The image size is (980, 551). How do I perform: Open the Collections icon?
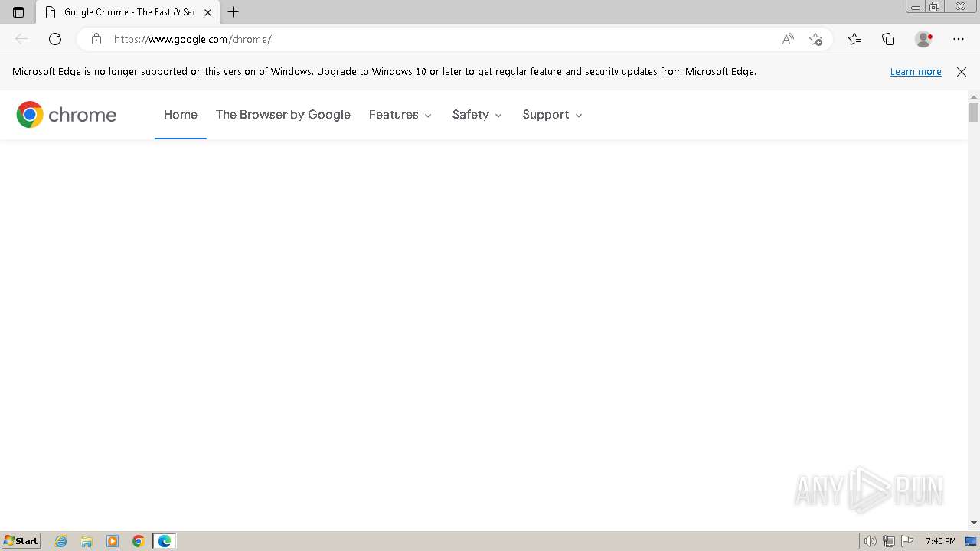[888, 39]
